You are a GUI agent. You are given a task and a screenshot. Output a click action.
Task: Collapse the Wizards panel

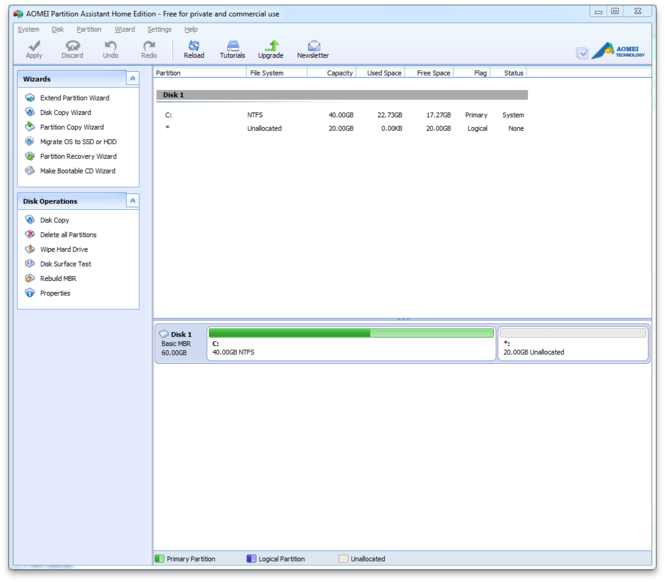coord(133,78)
